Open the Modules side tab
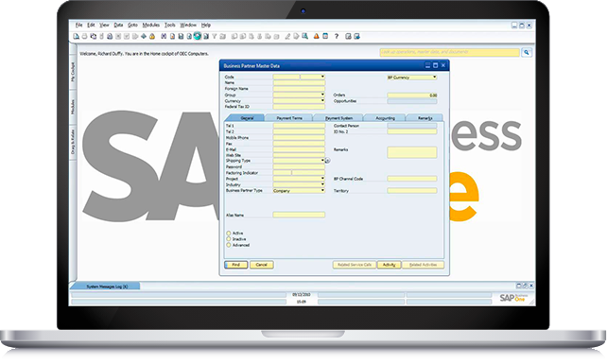This screenshot has width=607, height=364. tap(73, 107)
